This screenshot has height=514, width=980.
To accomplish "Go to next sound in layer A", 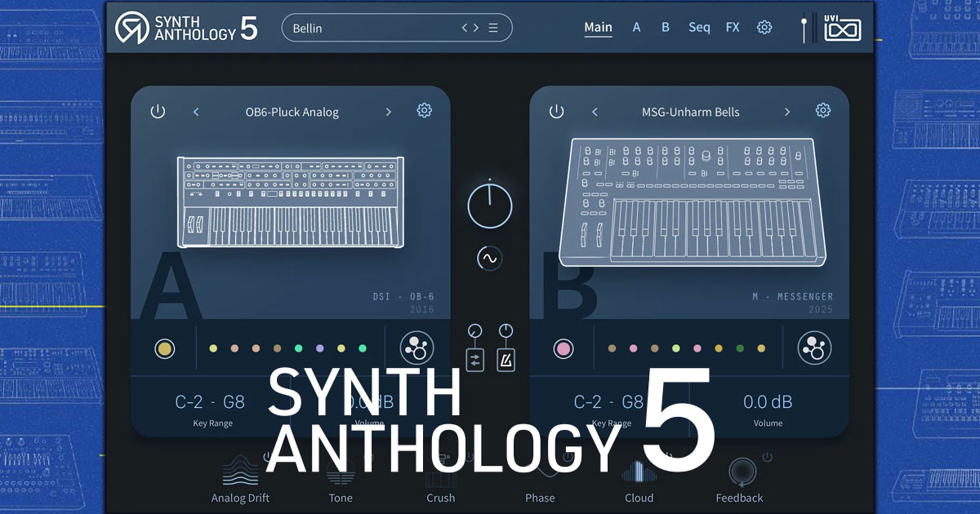I will 389,112.
